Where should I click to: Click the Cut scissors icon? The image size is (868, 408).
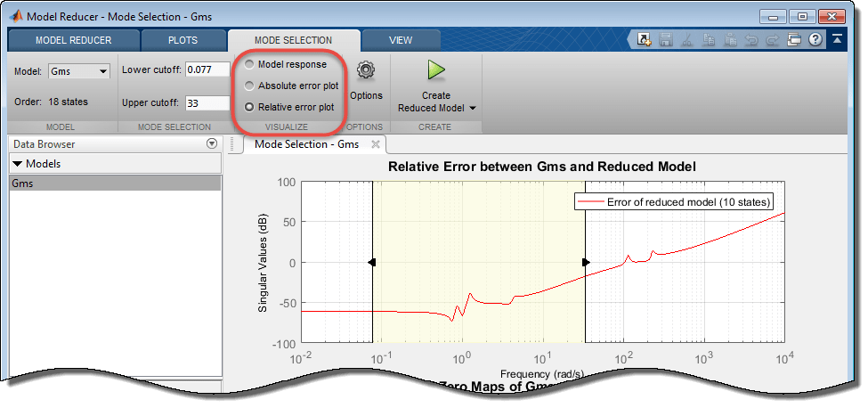pos(687,39)
